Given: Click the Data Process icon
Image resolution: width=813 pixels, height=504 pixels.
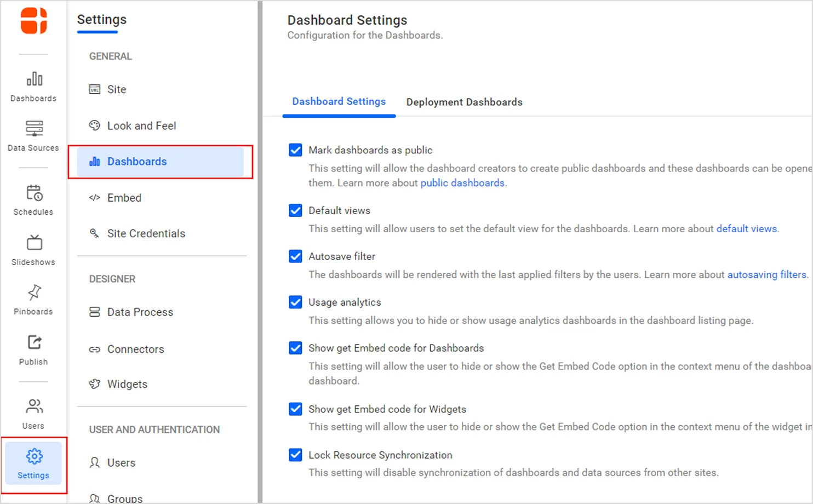Looking at the screenshot, I should pyautogui.click(x=95, y=312).
